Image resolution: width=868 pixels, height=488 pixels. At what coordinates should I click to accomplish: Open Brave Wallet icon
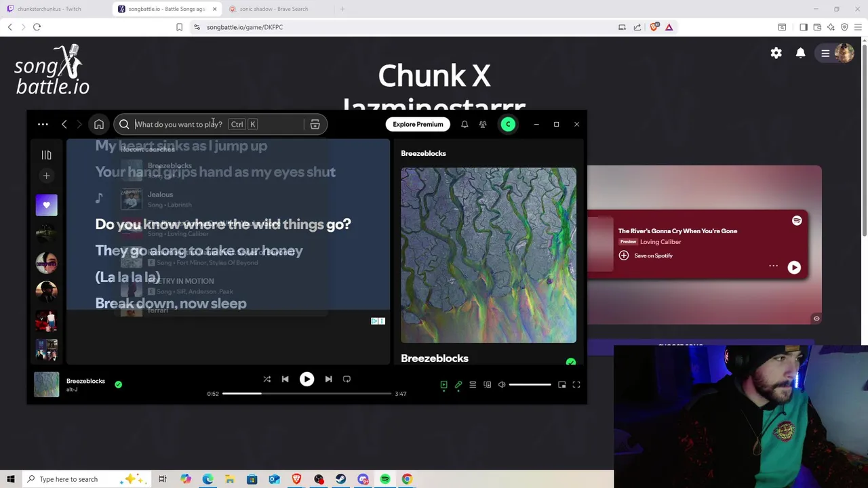[x=817, y=27]
